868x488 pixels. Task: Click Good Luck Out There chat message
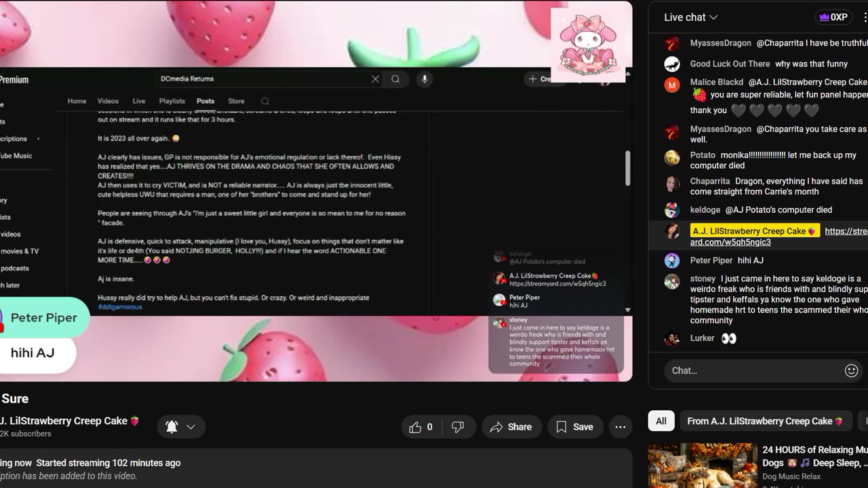[x=812, y=64]
